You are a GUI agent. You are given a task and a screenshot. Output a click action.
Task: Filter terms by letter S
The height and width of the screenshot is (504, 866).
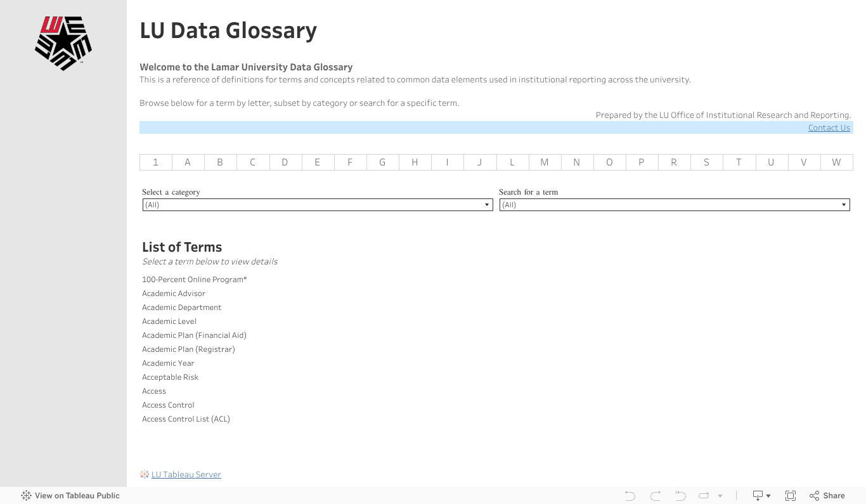706,162
